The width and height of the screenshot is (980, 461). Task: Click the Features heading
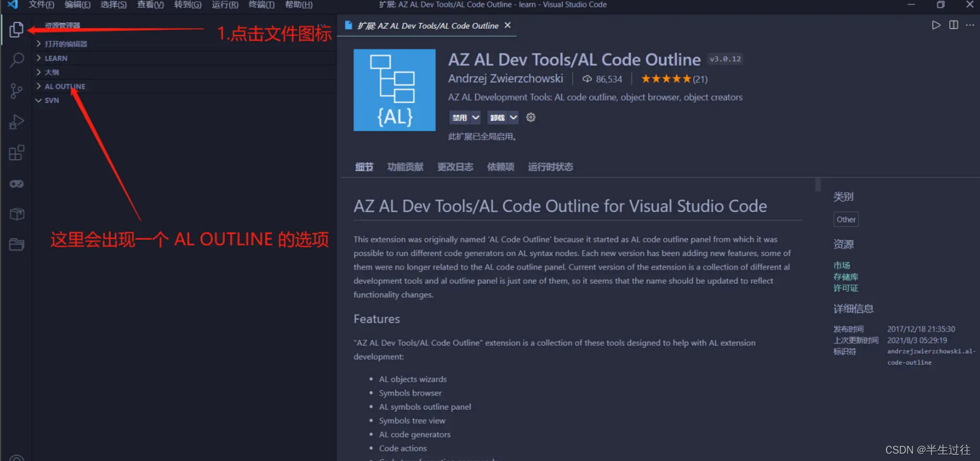(x=376, y=319)
